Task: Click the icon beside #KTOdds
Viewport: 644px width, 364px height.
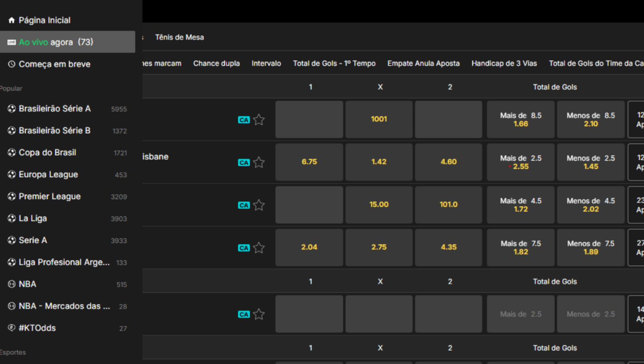Action: click(x=12, y=328)
